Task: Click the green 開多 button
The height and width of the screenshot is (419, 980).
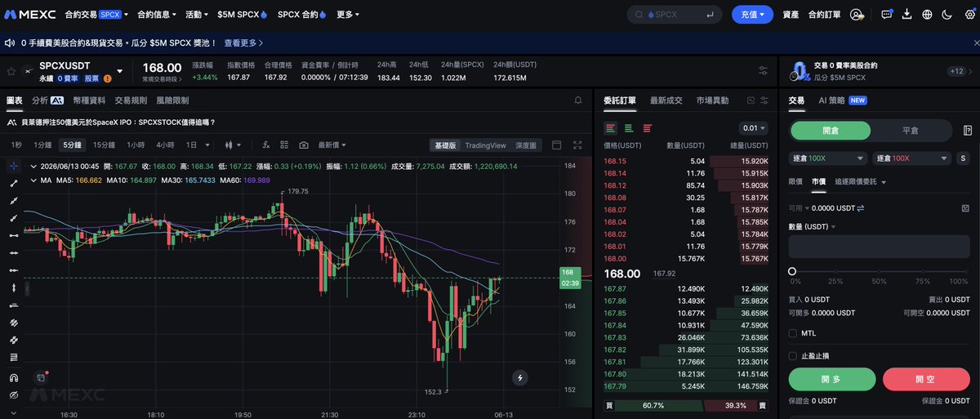Action: pos(832,379)
